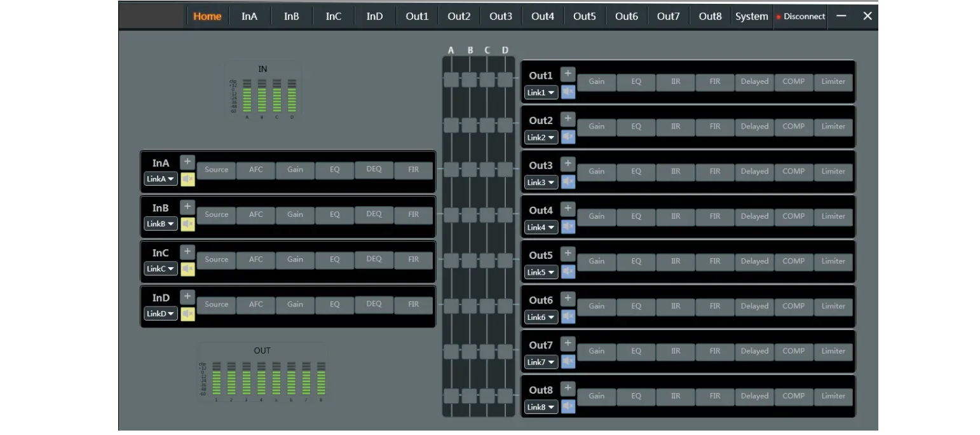Click the plus icon beside Out8
Screen dimensions: 980x435
[568, 388]
